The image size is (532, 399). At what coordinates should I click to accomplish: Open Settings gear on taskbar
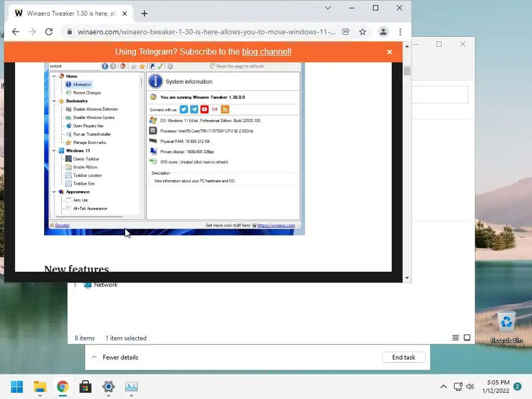coord(109,387)
